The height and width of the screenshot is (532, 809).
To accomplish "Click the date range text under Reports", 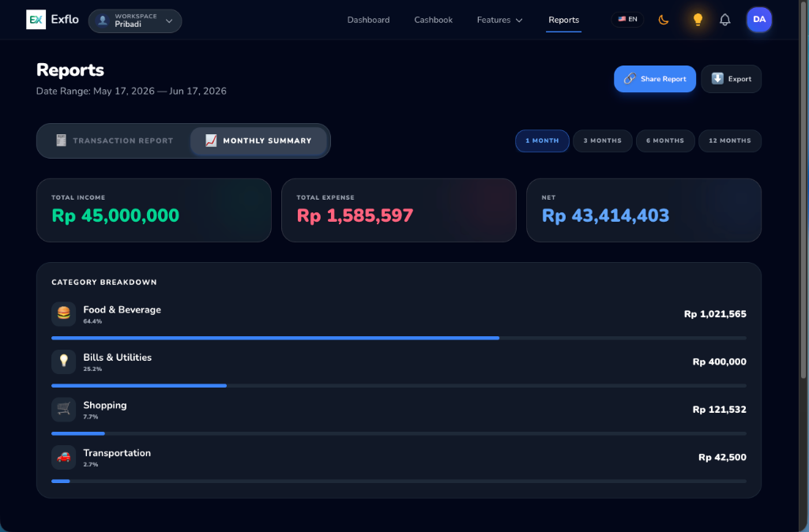I will coord(131,92).
